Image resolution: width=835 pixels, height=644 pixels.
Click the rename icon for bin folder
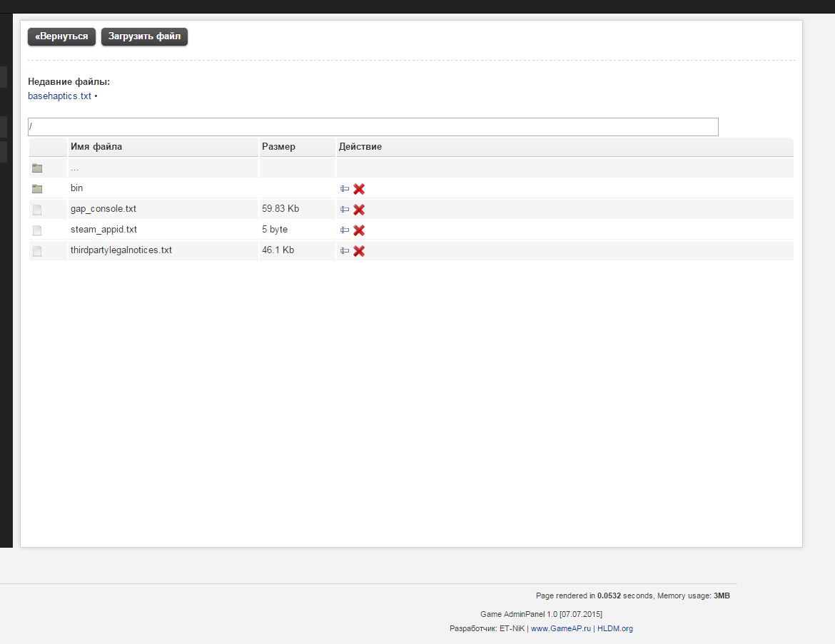345,189
